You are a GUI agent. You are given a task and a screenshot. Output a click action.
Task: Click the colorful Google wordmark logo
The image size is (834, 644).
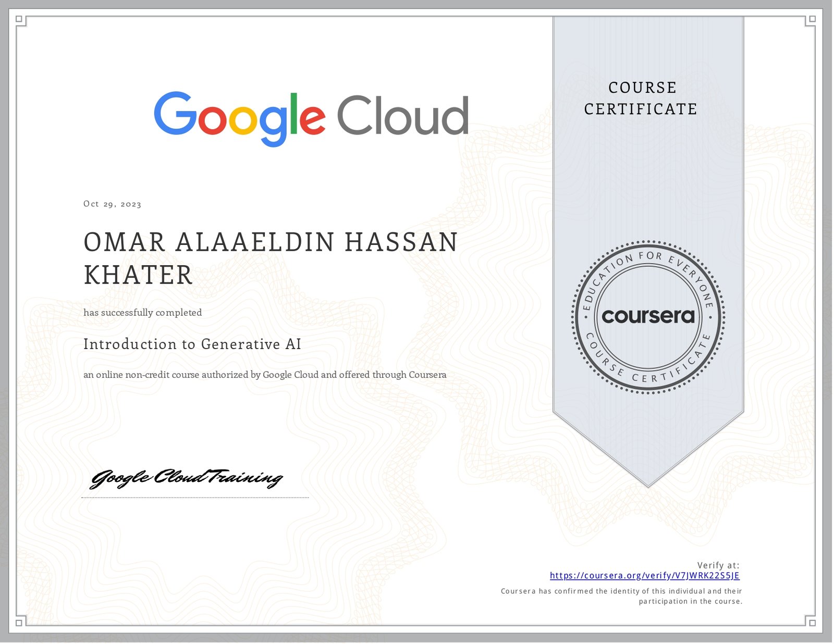(239, 118)
